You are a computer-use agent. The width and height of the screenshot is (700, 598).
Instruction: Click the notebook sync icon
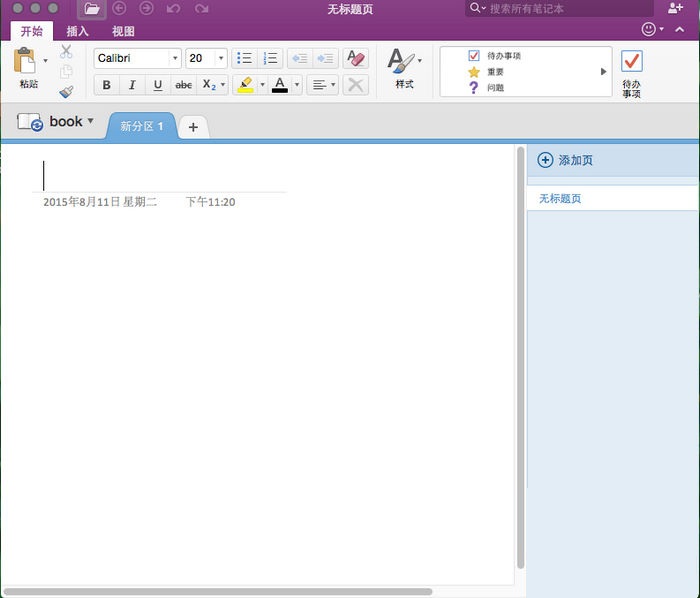[x=30, y=122]
